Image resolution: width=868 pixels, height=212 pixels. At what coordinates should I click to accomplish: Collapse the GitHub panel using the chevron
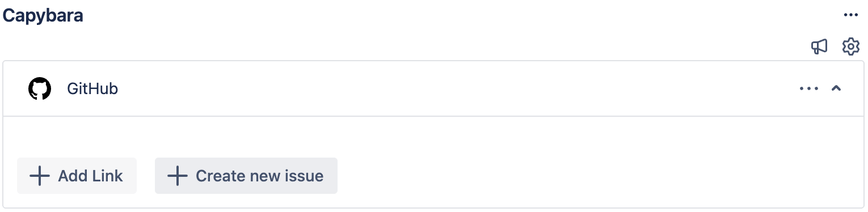point(836,88)
